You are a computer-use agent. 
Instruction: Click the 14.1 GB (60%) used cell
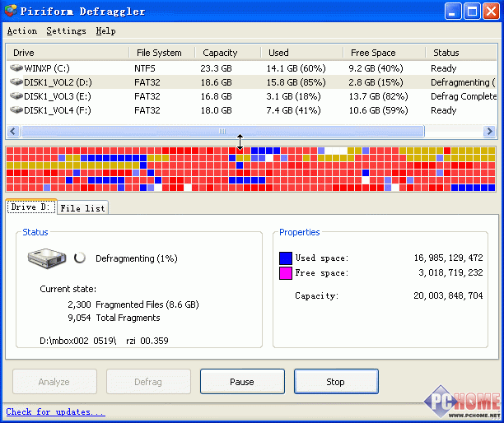[296, 68]
